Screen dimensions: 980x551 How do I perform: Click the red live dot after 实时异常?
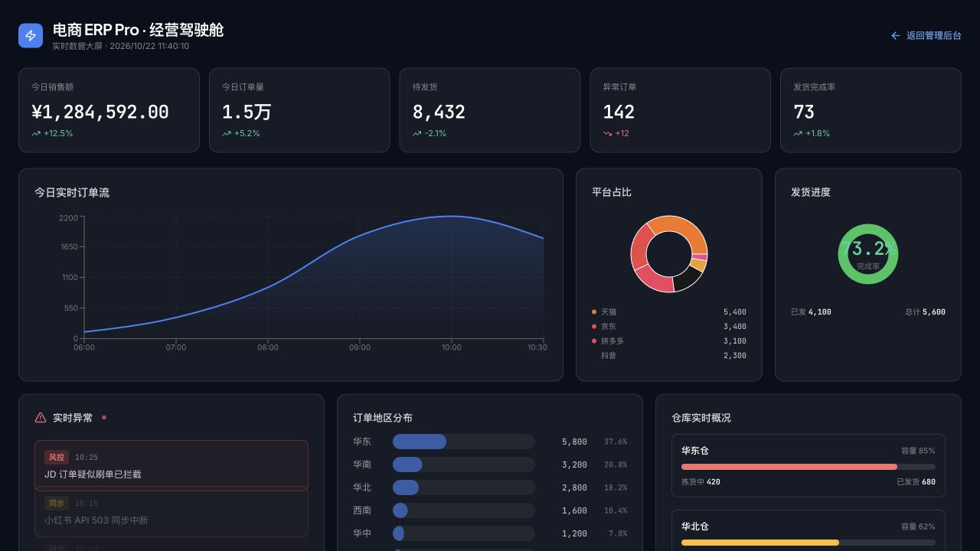pyautogui.click(x=104, y=418)
